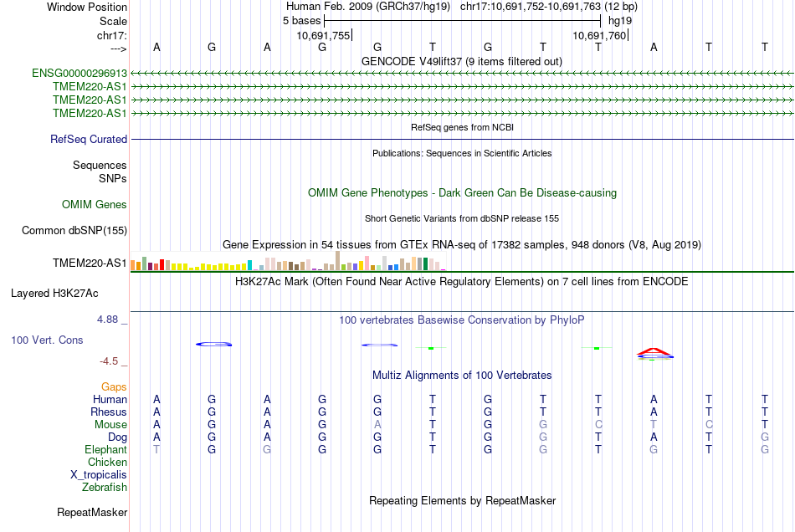Screen dimensions: 795x532
Task: Open the 100 Vert. Cons track label
Action: [x=47, y=340]
